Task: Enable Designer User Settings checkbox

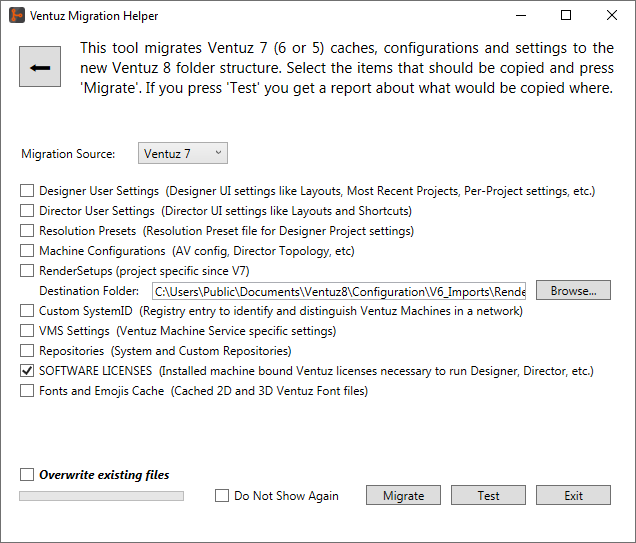Action: tap(28, 191)
